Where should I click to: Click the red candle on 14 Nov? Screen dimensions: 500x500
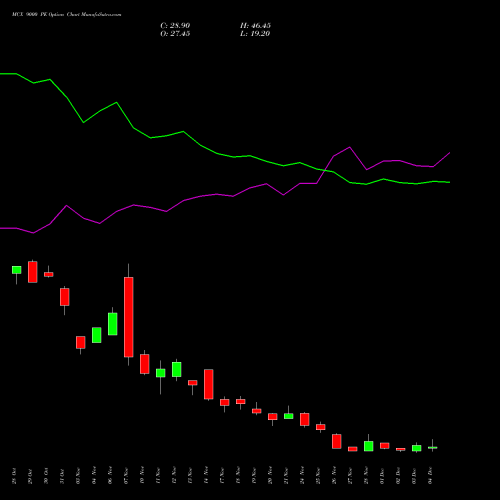tap(209, 384)
